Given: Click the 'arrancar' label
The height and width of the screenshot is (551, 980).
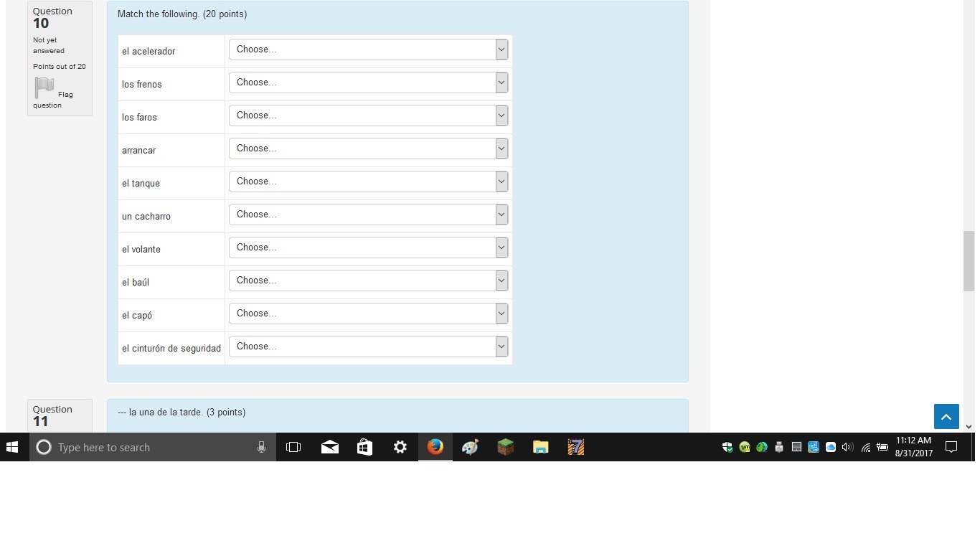Looking at the screenshot, I should (x=138, y=151).
